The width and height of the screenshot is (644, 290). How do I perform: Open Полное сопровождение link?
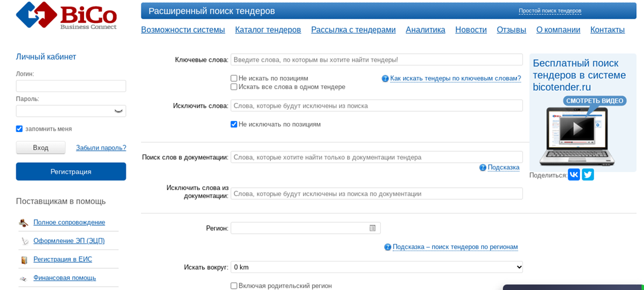click(x=69, y=223)
